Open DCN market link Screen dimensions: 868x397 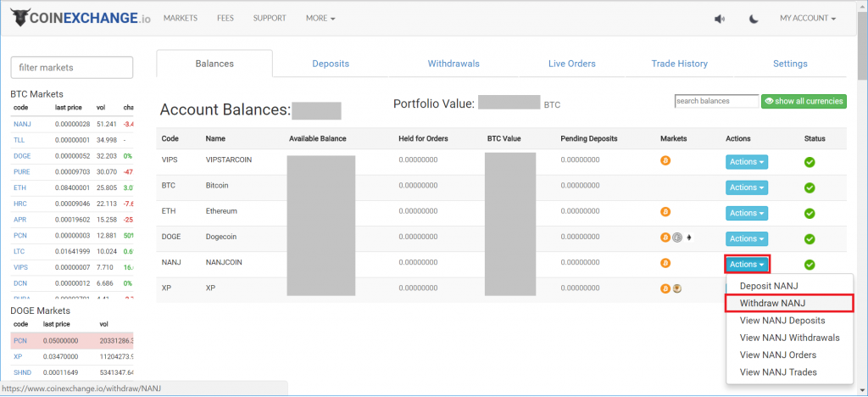(20, 283)
